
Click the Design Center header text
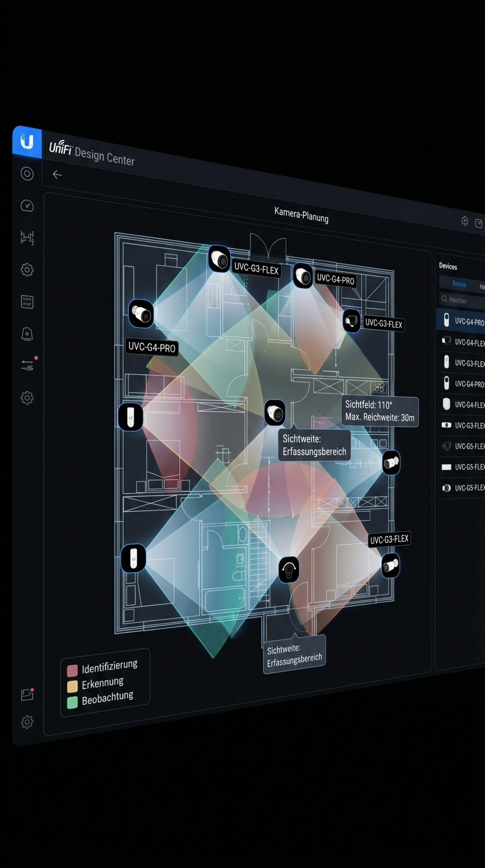click(x=105, y=156)
